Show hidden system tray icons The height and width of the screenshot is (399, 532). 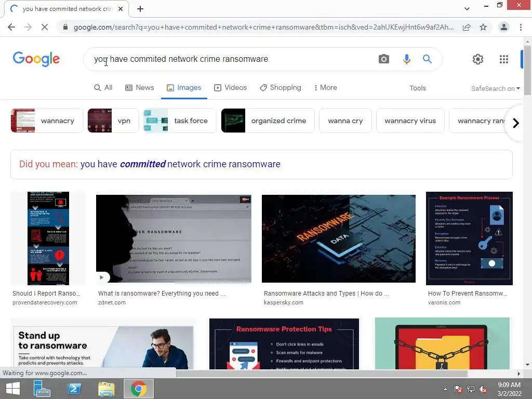(445, 389)
